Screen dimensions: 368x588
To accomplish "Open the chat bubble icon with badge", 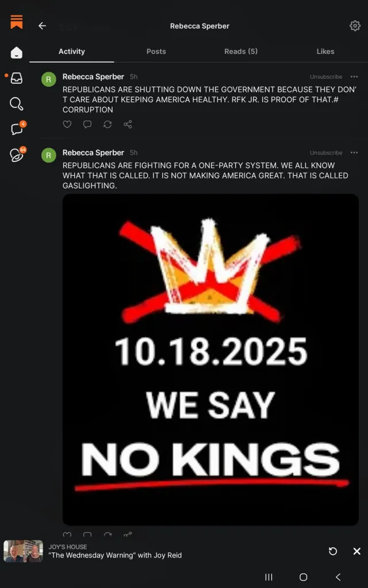I will [x=17, y=129].
